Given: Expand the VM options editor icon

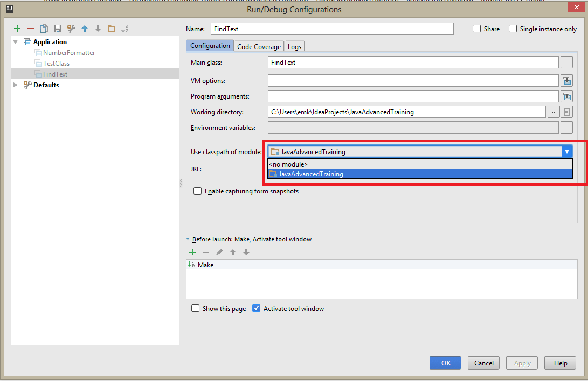Looking at the screenshot, I should pyautogui.click(x=566, y=80).
